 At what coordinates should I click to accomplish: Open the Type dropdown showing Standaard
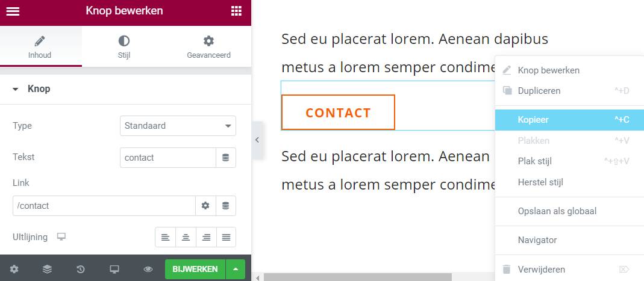[x=178, y=126]
